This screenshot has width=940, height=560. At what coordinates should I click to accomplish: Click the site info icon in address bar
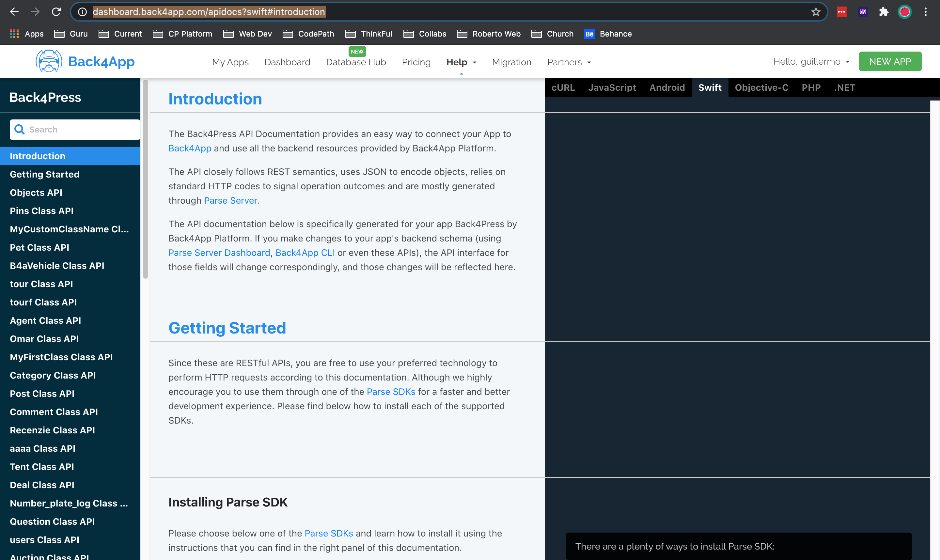[x=82, y=12]
